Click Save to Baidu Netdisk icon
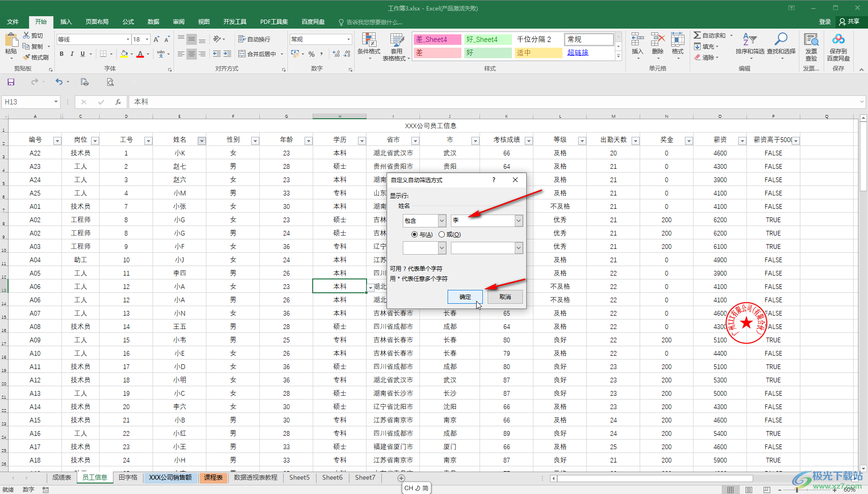 838,46
